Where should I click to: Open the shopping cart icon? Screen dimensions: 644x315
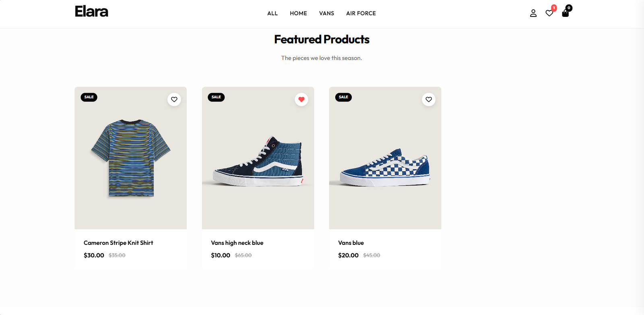click(565, 13)
